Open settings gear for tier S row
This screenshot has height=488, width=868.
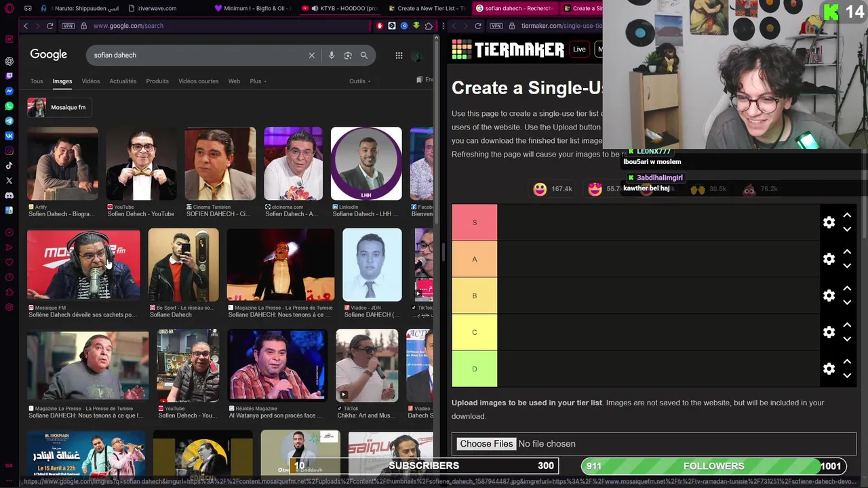(x=829, y=222)
